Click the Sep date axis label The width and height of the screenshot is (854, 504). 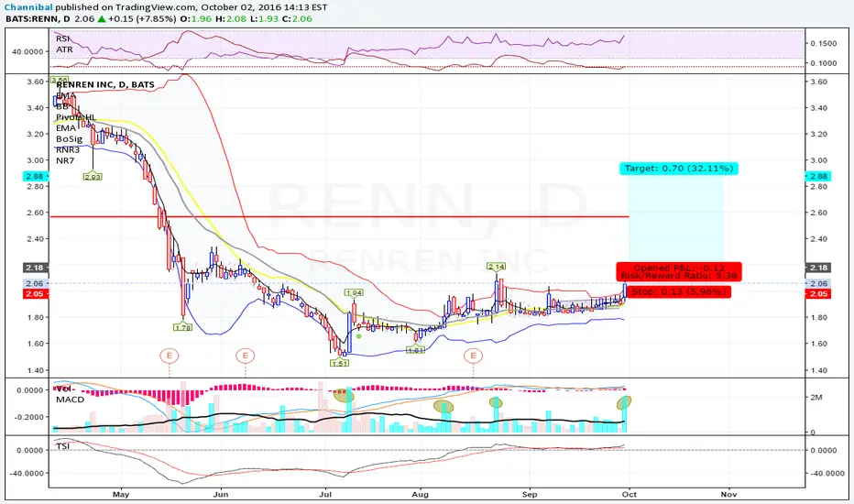tap(530, 494)
